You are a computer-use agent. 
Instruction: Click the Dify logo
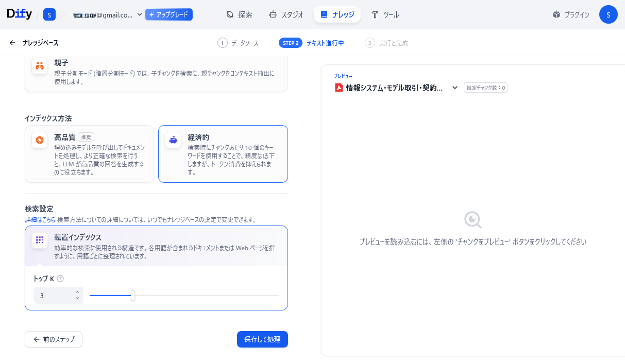point(19,14)
